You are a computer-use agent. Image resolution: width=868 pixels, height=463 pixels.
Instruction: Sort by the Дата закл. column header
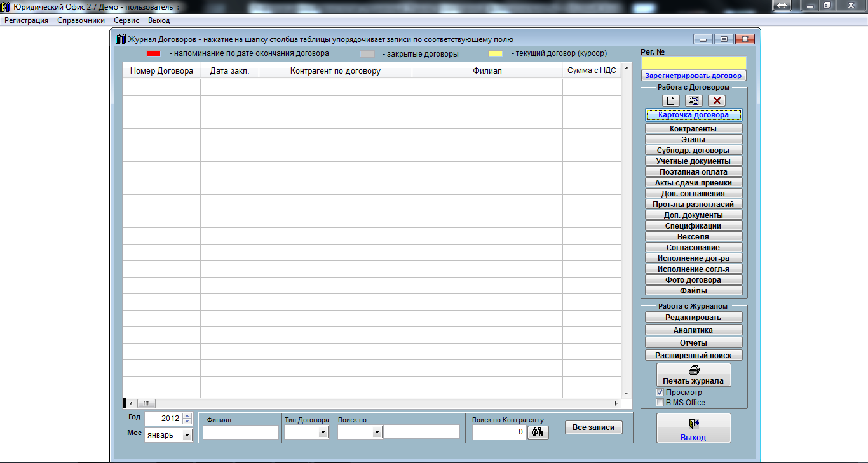point(229,71)
